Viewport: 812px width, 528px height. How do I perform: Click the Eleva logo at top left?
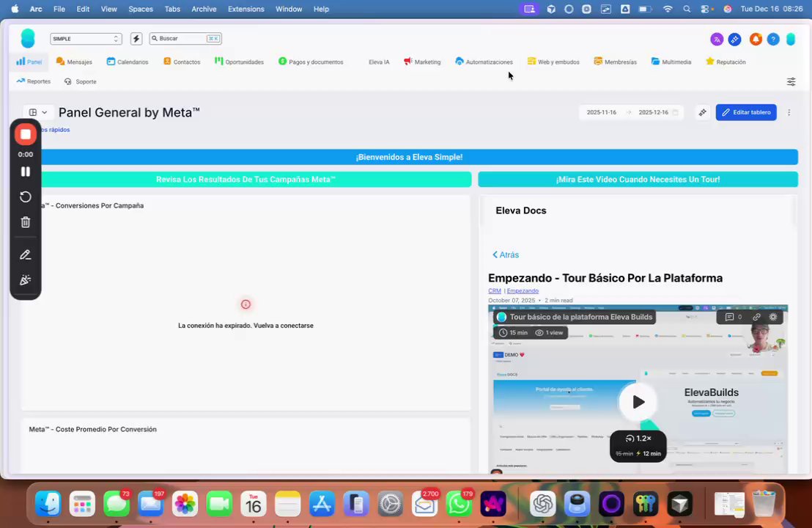coord(27,38)
